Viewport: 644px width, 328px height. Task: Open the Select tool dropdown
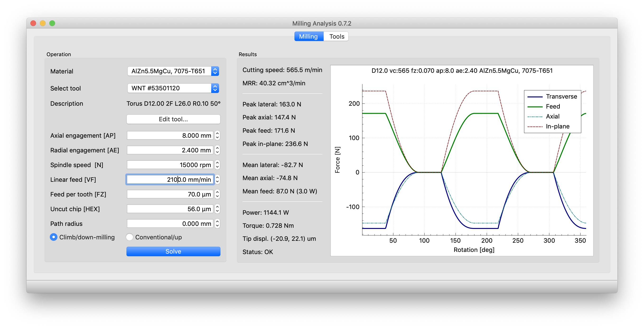[x=173, y=88]
